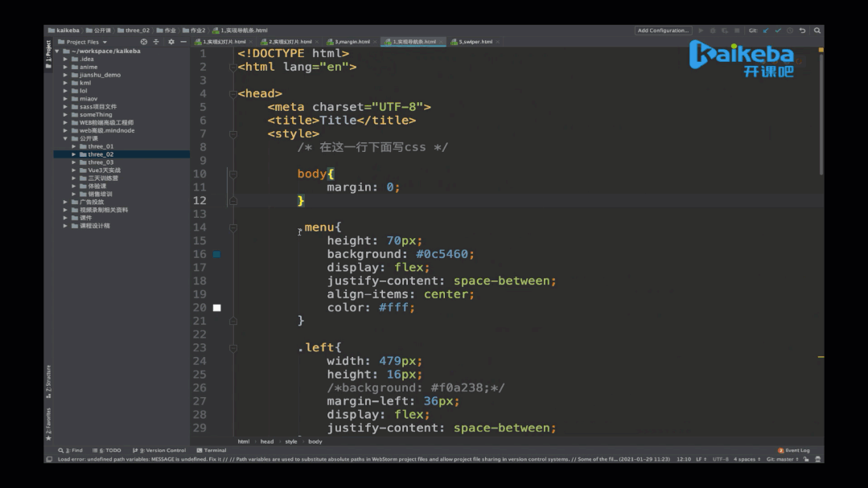The image size is (868, 488).
Task: Click read-only lock icon in status bar
Action: [x=806, y=459]
